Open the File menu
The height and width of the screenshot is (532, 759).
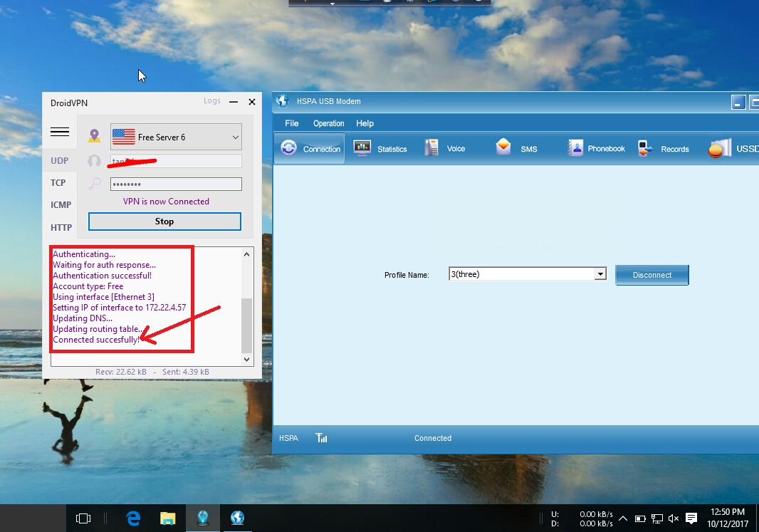pyautogui.click(x=292, y=123)
